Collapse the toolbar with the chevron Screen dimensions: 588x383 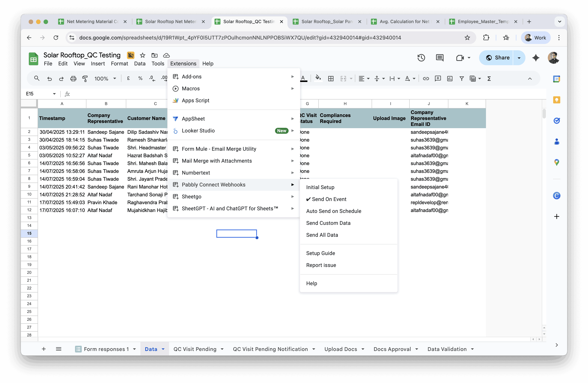[x=530, y=79]
